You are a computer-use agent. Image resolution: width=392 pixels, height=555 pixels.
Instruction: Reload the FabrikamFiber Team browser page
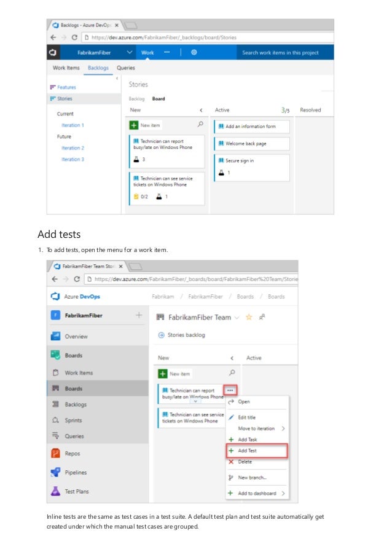pos(77,279)
